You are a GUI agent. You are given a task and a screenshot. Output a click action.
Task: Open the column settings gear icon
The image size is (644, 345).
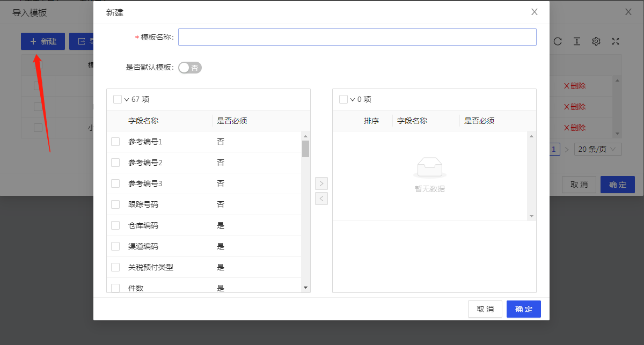click(x=596, y=41)
